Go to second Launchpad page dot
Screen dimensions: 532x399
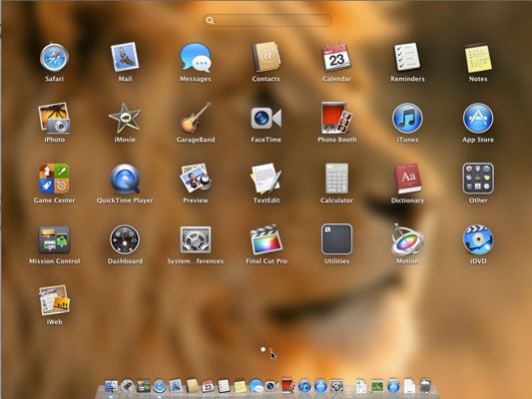click(271, 349)
